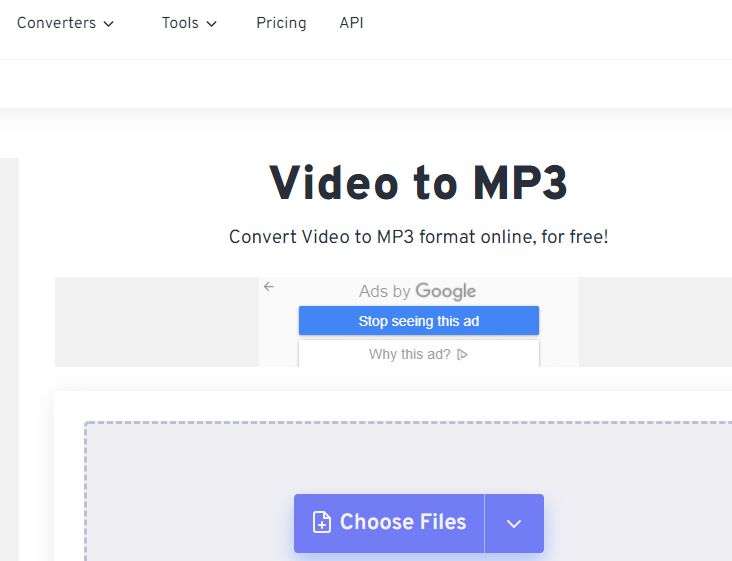Go to the Pricing page
Image resolution: width=732 pixels, height=561 pixels.
pos(281,22)
